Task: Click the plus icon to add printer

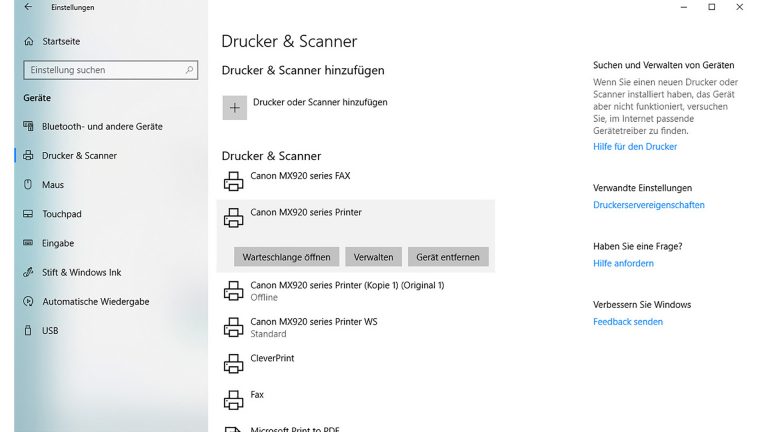Action: pos(234,108)
